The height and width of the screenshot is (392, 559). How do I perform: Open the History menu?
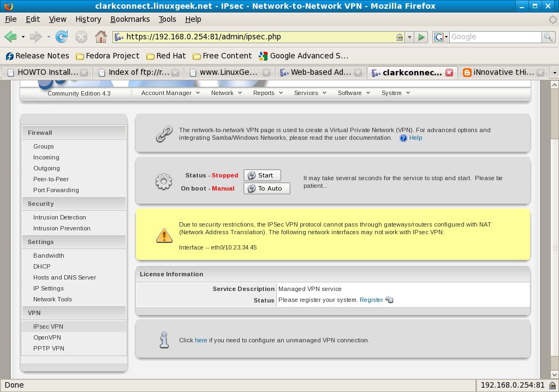[88, 19]
